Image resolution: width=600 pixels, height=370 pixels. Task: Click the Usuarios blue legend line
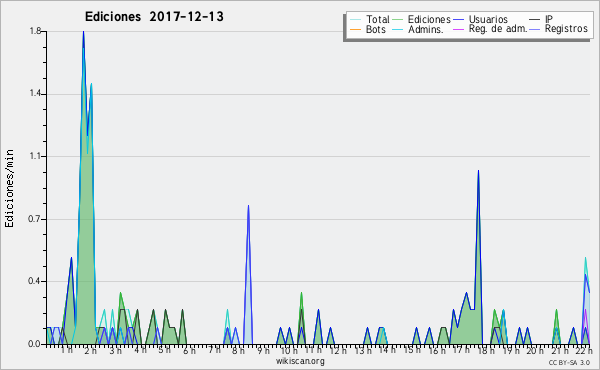(458, 20)
